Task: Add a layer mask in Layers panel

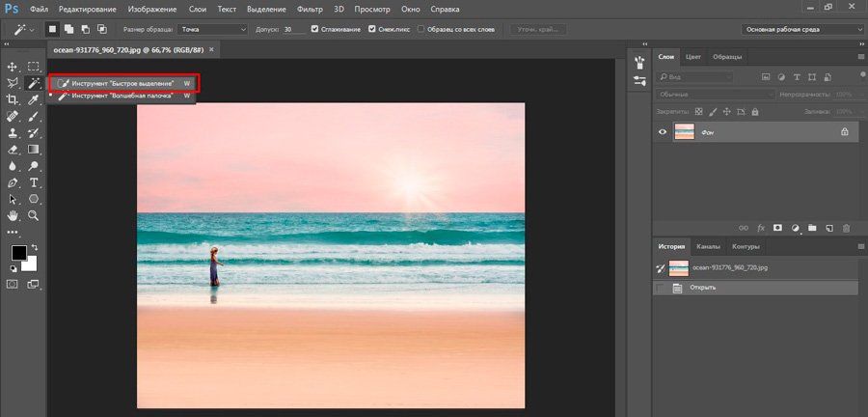Action: [x=777, y=228]
